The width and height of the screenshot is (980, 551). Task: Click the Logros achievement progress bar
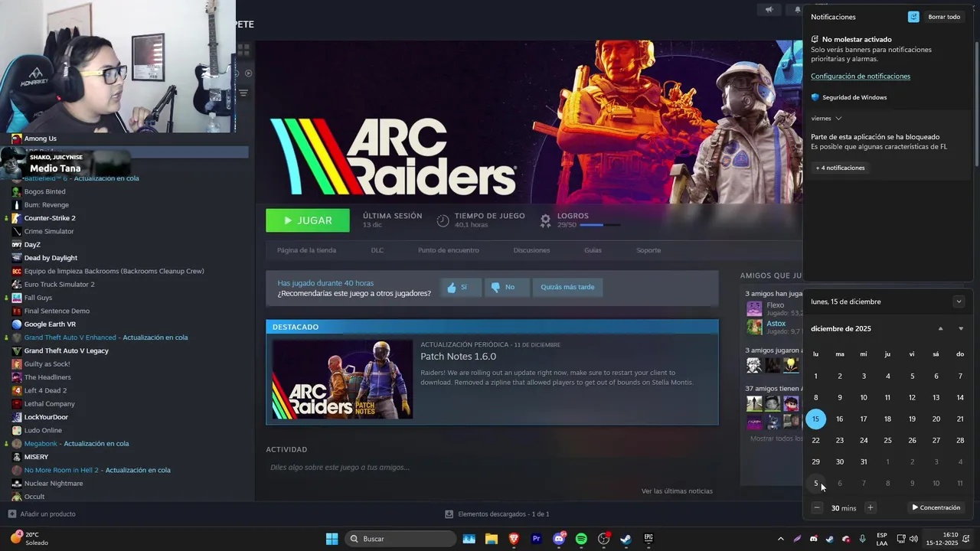(600, 226)
